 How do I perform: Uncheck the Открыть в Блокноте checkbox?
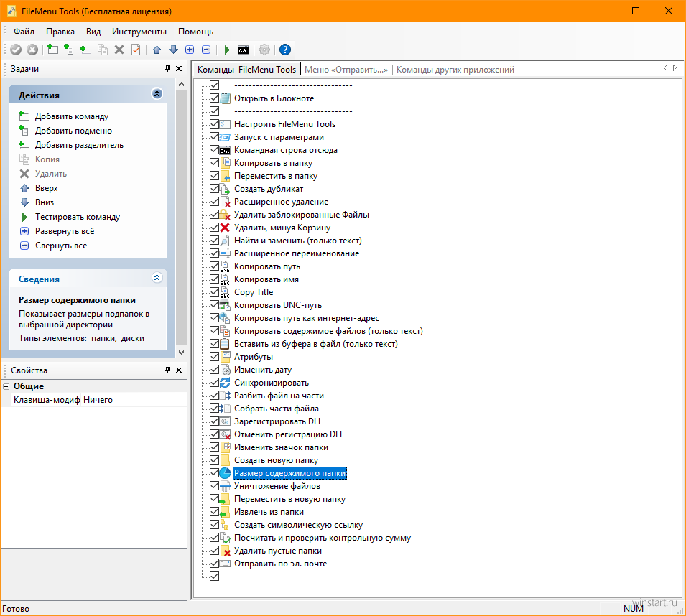(x=214, y=98)
